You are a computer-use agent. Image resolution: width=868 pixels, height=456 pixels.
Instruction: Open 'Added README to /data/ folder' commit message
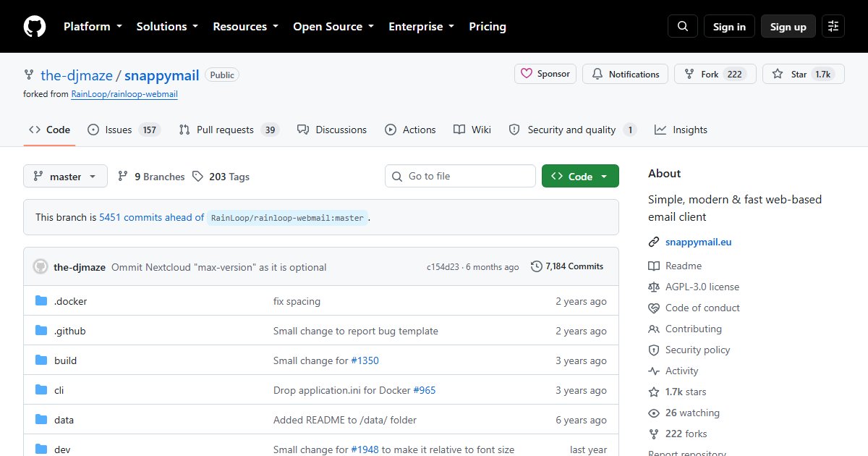click(x=345, y=420)
